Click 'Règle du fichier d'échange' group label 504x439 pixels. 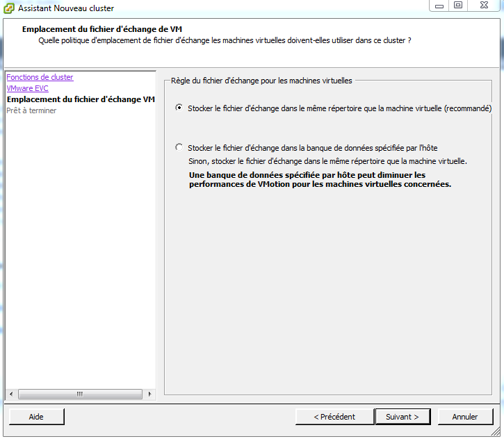[261, 81]
